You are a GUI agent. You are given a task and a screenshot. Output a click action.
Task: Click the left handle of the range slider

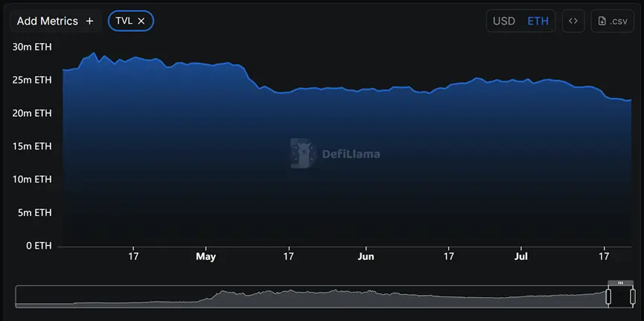click(608, 296)
